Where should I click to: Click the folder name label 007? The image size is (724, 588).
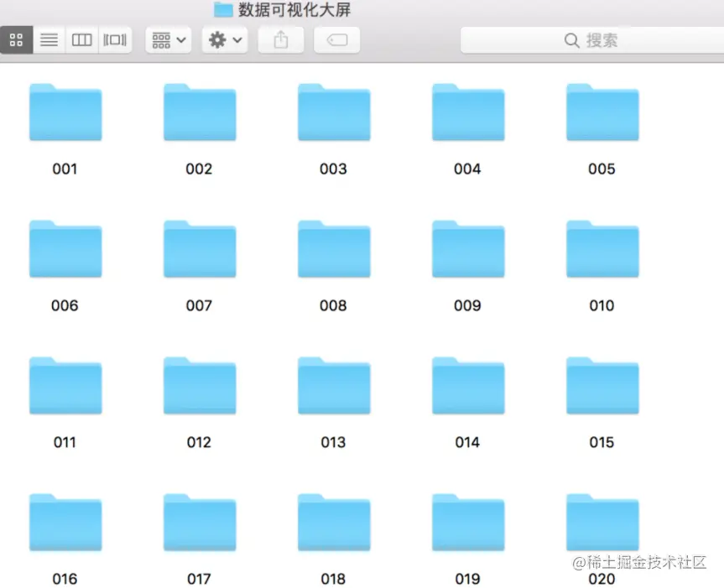199,305
